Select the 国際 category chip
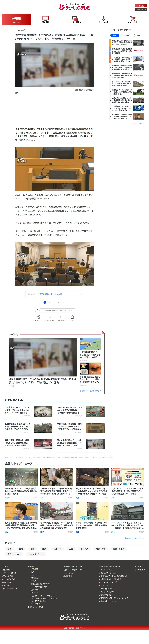 pyautogui.click(x=33, y=549)
